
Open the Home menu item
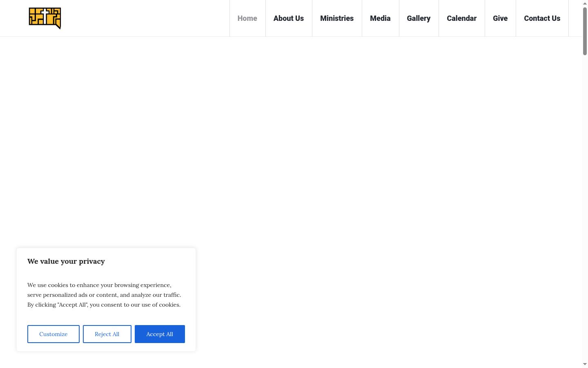coord(247,18)
